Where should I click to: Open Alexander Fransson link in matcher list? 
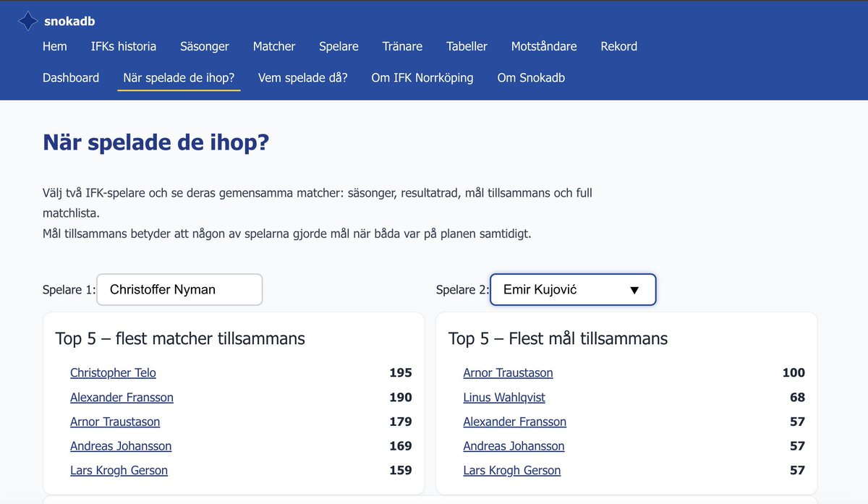[x=122, y=397]
